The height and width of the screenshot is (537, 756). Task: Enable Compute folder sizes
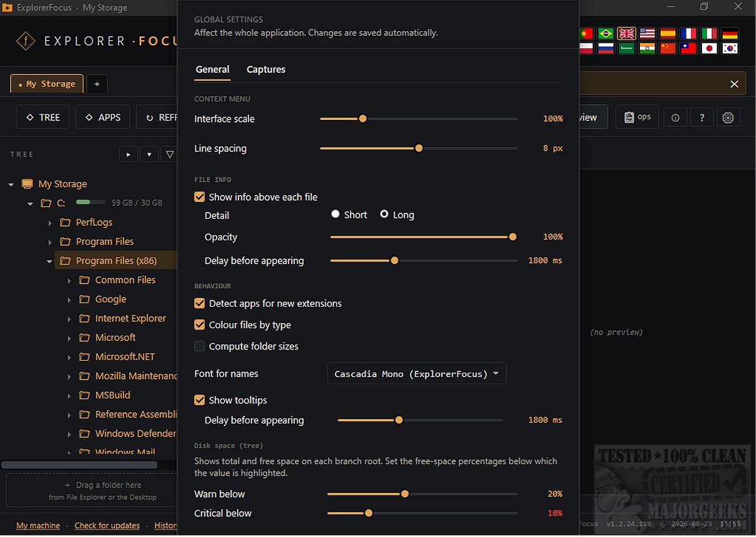(200, 346)
